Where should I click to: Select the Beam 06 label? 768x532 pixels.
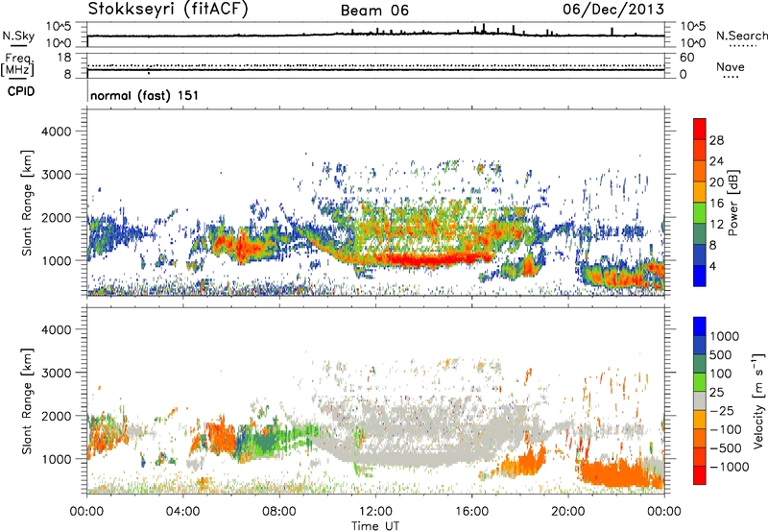[374, 11]
